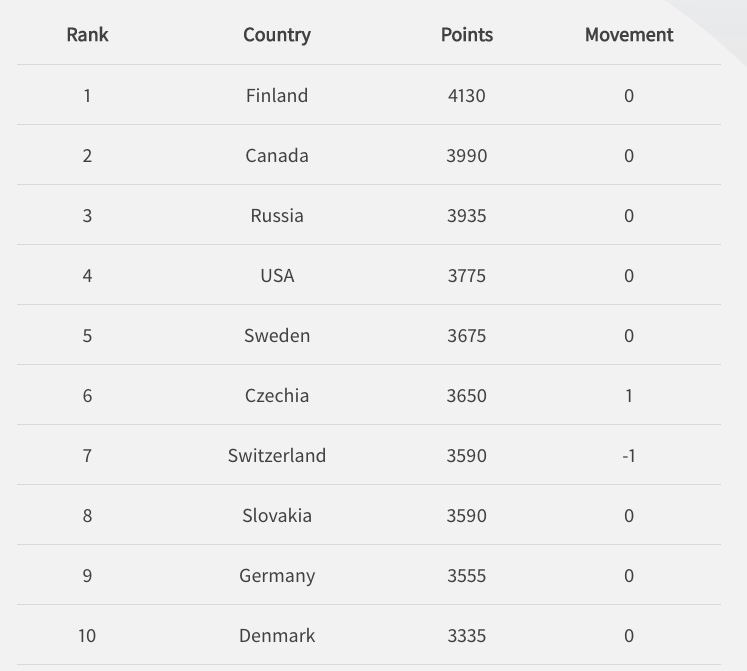Click the USA country name
This screenshot has width=747, height=671.
point(277,276)
